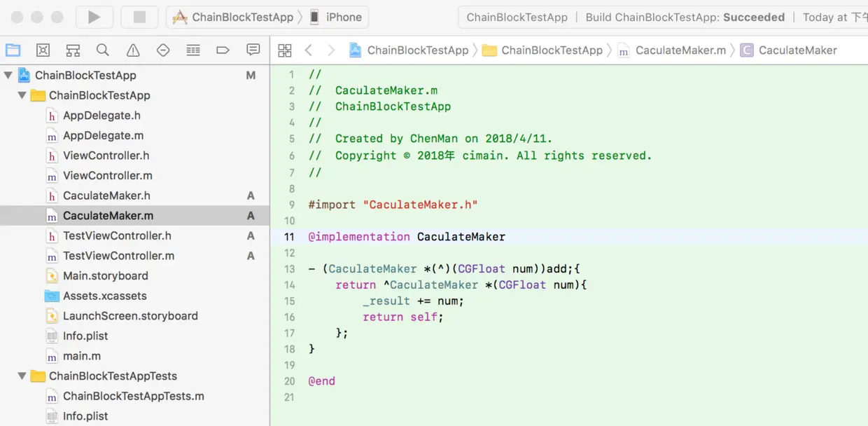Open TestViewController.h file

(117, 235)
